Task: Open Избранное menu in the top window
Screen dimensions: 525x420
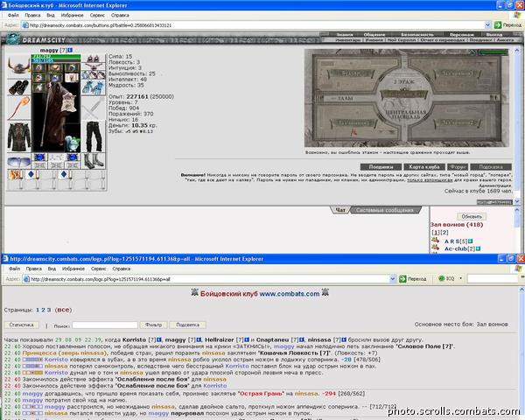Action: 72,15
